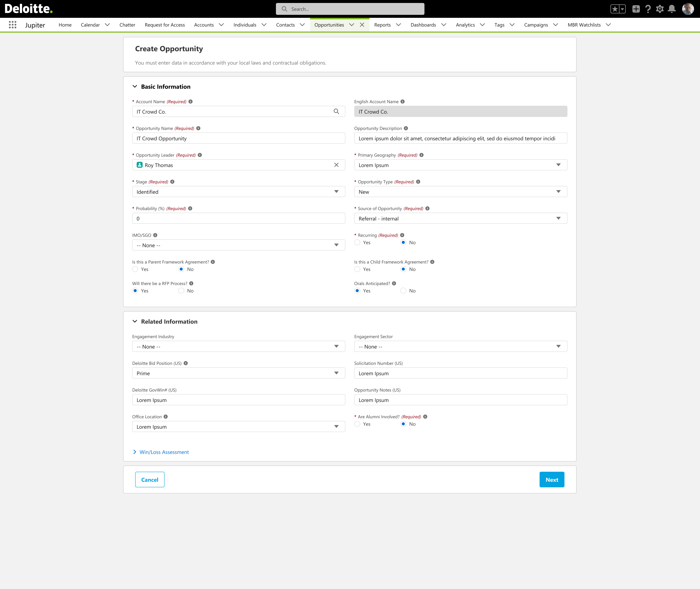
Task: Open the Stage dropdown showing Identified
Action: pyautogui.click(x=239, y=192)
